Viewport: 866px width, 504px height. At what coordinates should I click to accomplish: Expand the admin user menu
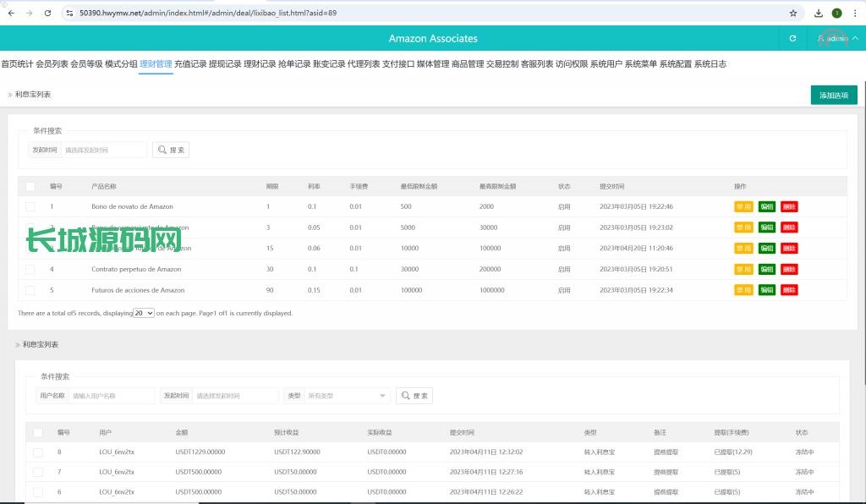pyautogui.click(x=837, y=38)
